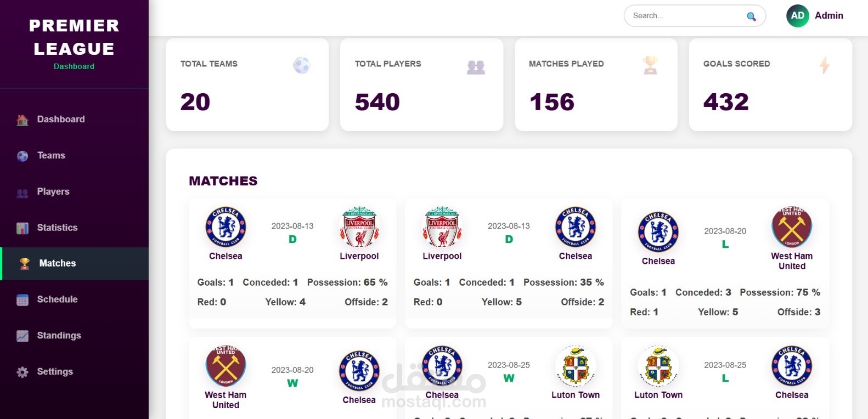Click the Dashboard house icon in sidebar
The height and width of the screenshot is (419, 868).
tap(22, 120)
